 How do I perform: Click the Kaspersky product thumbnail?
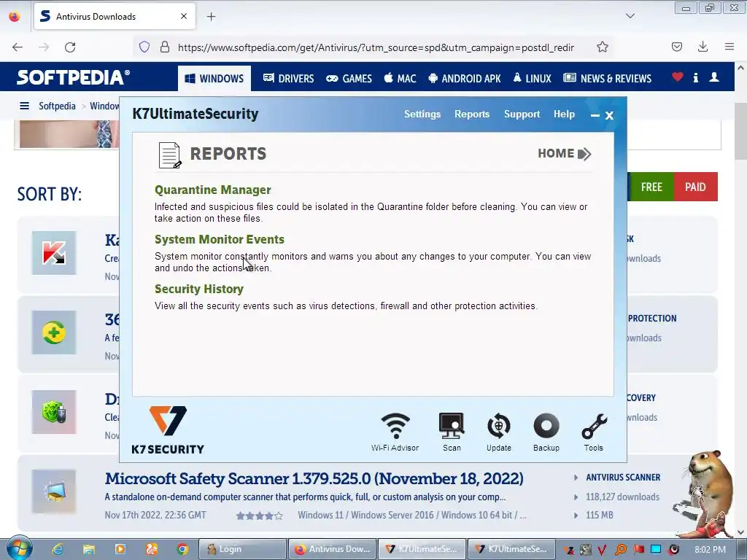(x=54, y=253)
